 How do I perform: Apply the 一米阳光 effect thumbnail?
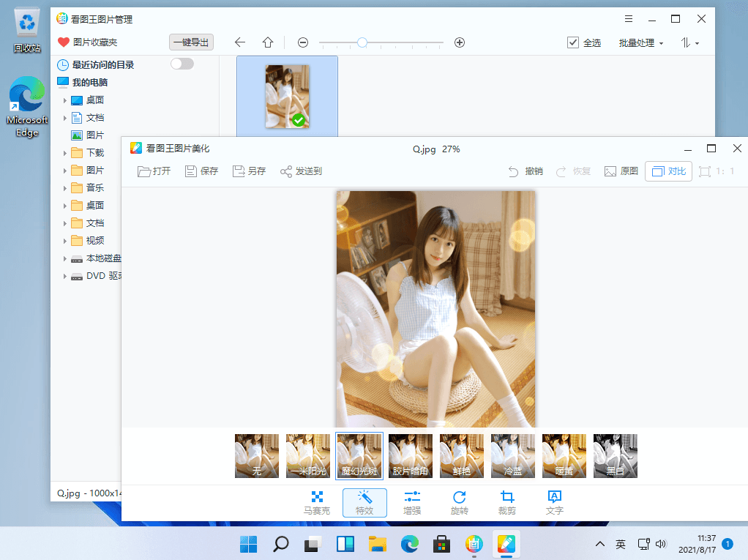click(308, 456)
